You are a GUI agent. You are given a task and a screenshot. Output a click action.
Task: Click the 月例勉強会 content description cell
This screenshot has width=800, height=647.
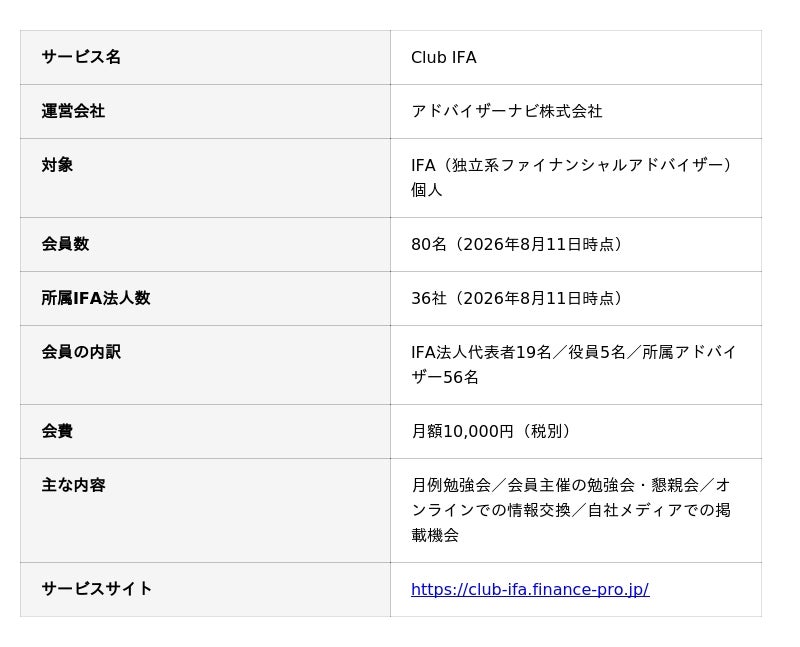tap(576, 510)
